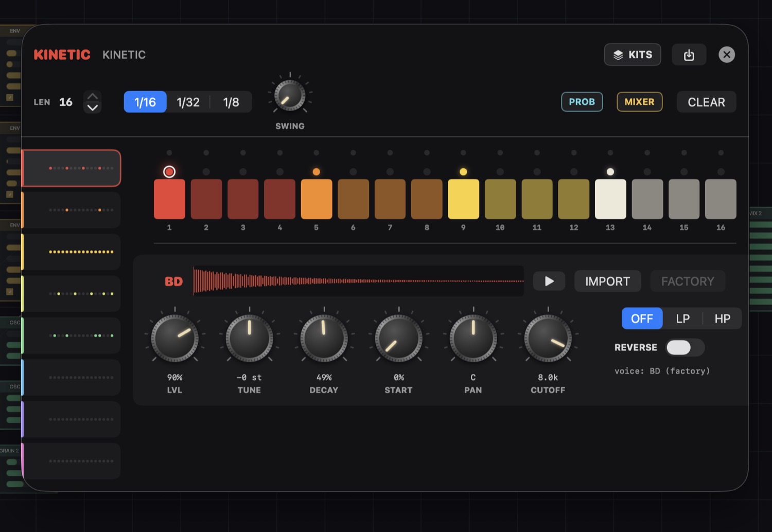
Task: Click the DECAY knob
Action: pyautogui.click(x=324, y=339)
